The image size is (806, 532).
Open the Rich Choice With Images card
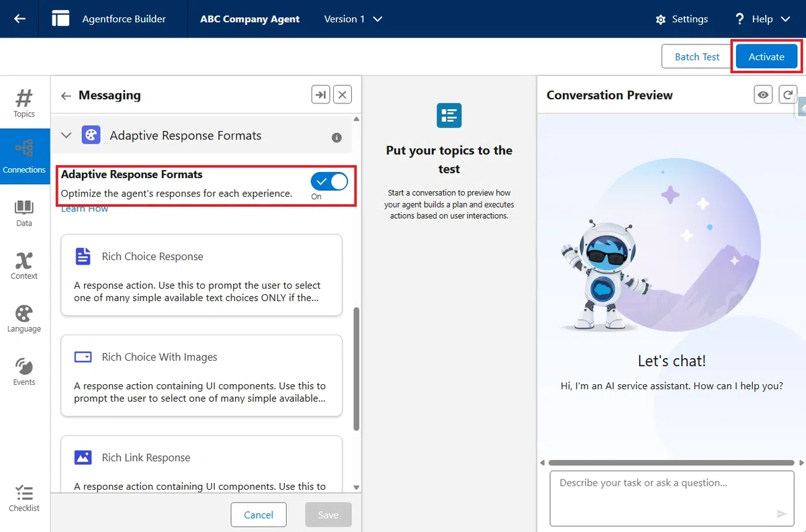coord(201,375)
